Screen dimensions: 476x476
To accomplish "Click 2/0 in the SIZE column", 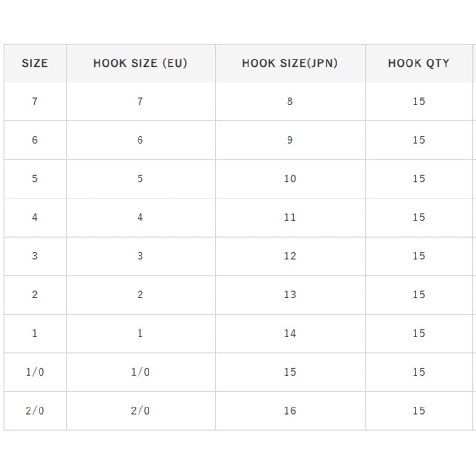I will click(35, 410).
